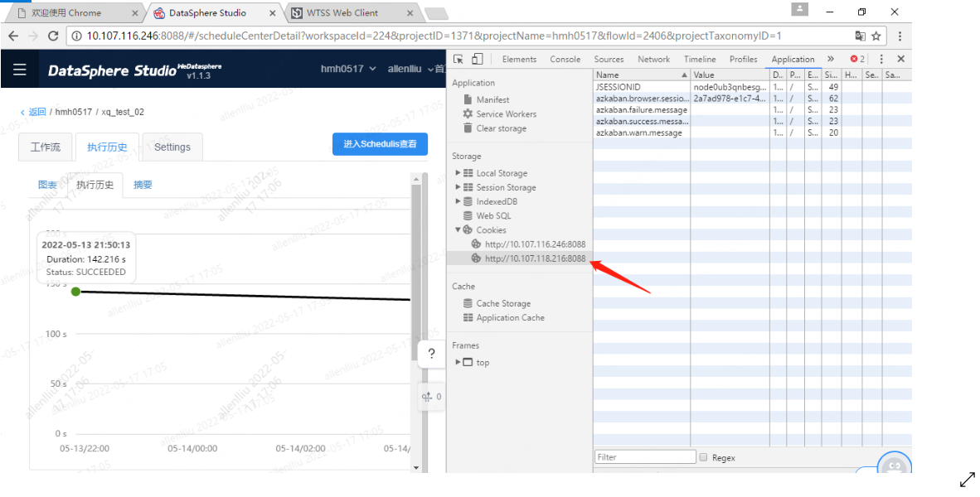Expand the top frame under Frames
The width and height of the screenshot is (980, 497).
pos(457,362)
